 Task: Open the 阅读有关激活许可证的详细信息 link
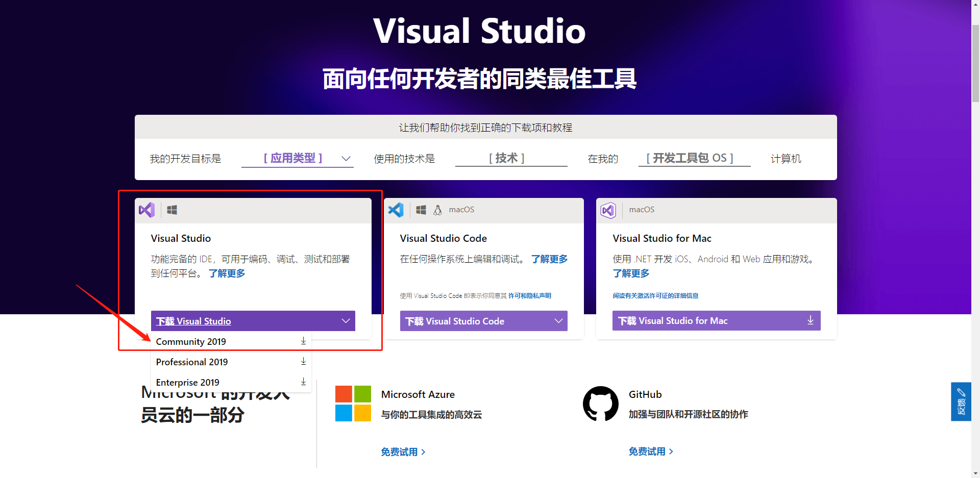[x=656, y=296]
